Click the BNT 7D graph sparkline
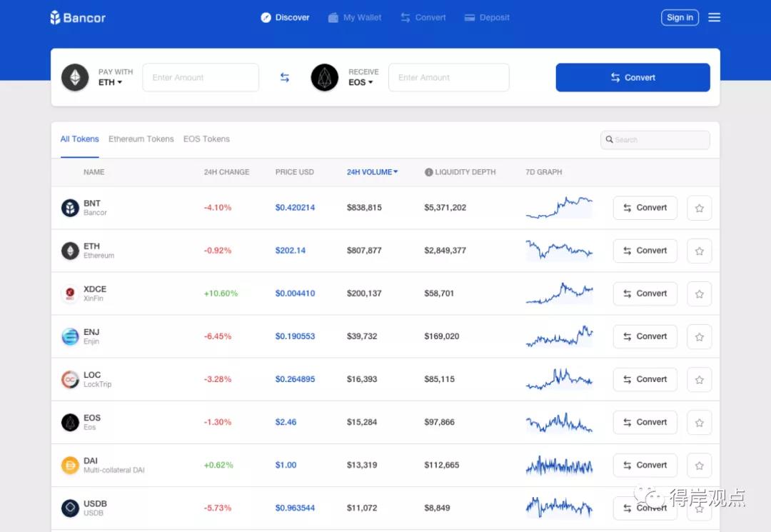 point(559,208)
